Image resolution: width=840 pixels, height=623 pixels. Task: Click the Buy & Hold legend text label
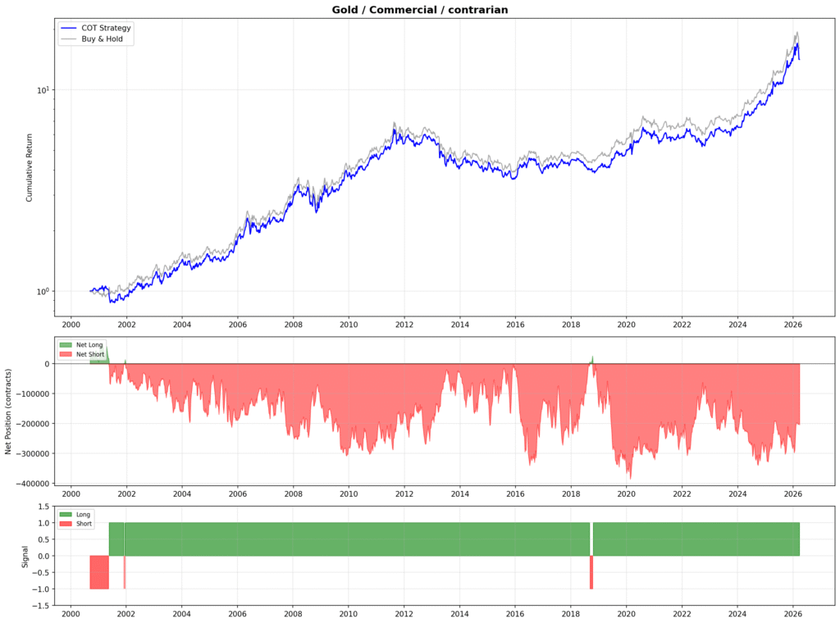click(x=102, y=39)
